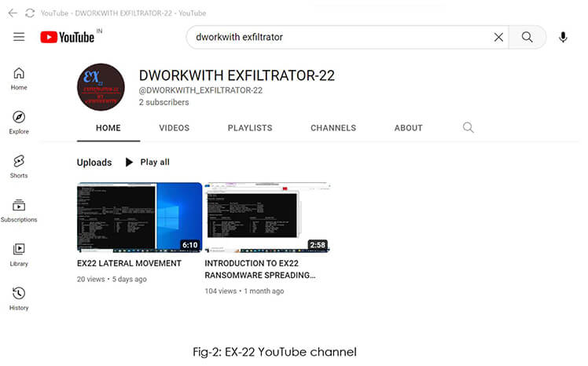
Task: Open Subscriptions in the sidebar
Action: click(x=19, y=211)
